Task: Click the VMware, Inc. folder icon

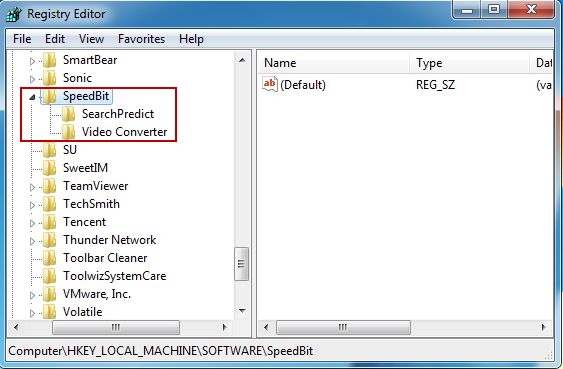Action: point(49,294)
